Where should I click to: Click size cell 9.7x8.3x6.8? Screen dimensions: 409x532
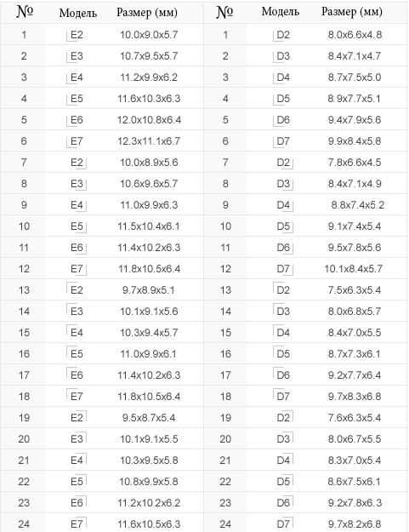tap(355, 397)
